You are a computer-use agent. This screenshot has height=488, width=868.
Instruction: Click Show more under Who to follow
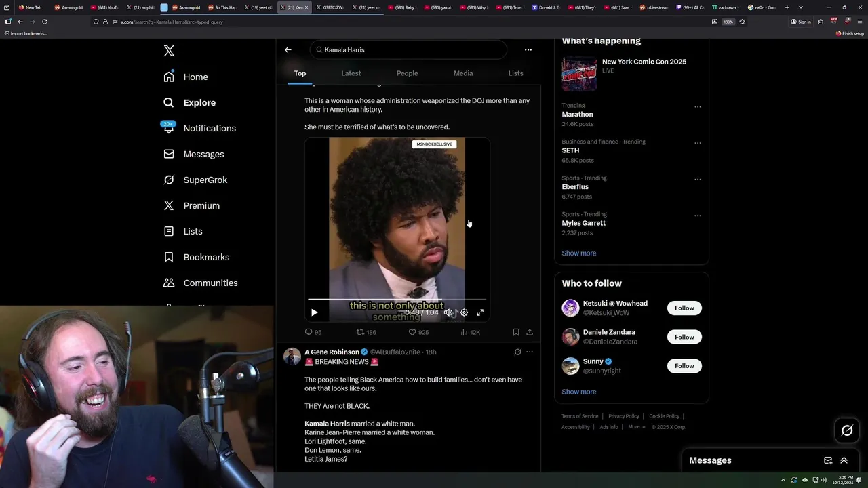[x=579, y=392]
